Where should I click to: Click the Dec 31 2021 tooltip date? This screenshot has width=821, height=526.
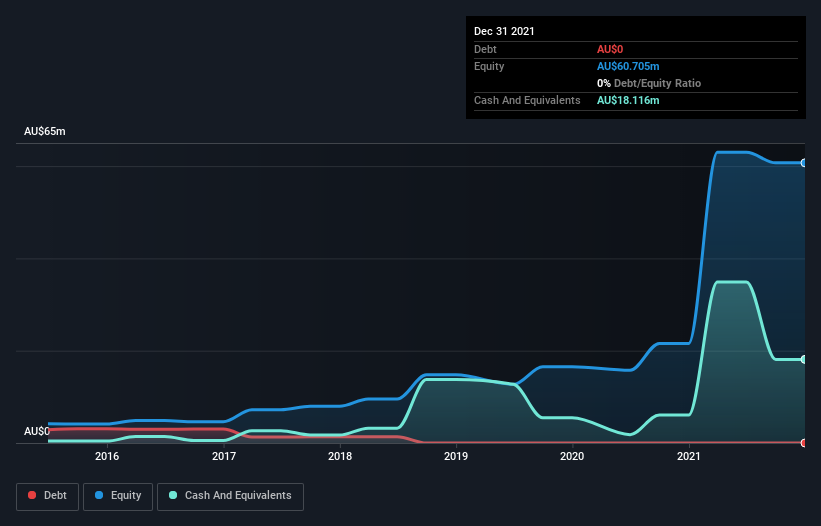[x=504, y=31]
